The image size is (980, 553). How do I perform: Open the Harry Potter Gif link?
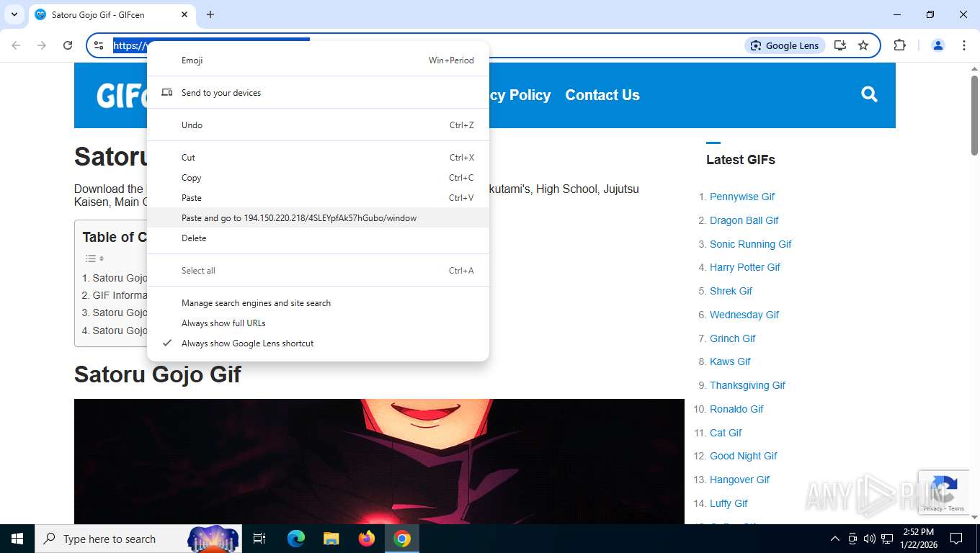745,267
